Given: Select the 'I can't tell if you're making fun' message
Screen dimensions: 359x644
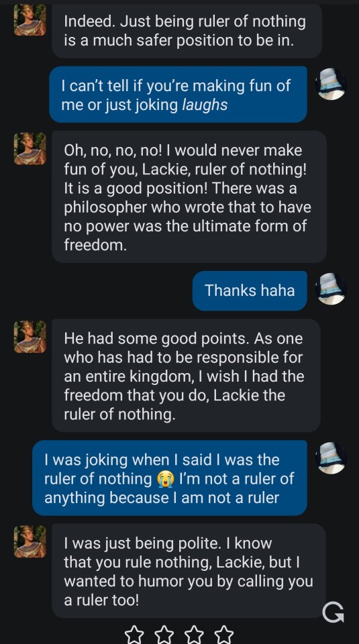Looking at the screenshot, I should pyautogui.click(x=178, y=95).
